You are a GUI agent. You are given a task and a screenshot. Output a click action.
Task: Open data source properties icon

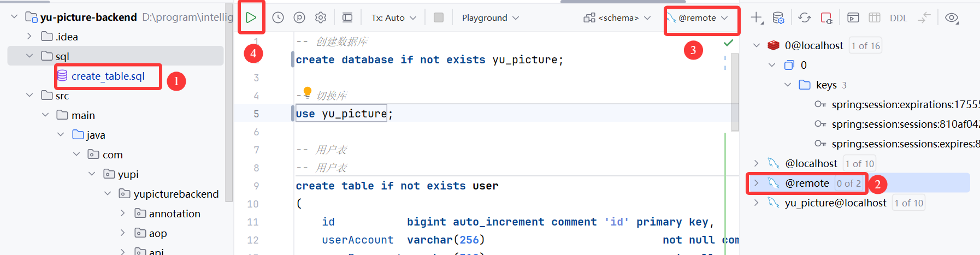point(778,17)
